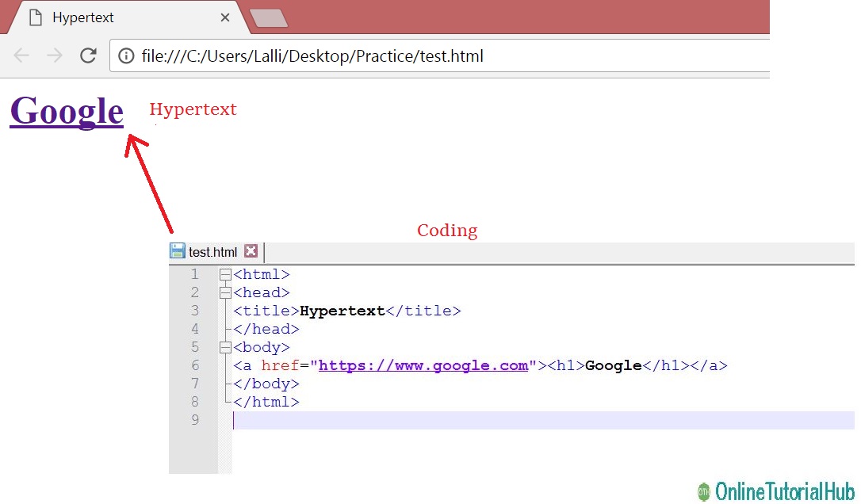The width and height of the screenshot is (861, 504).
Task: Place cursor on highlighted line 9
Action: pos(317,420)
